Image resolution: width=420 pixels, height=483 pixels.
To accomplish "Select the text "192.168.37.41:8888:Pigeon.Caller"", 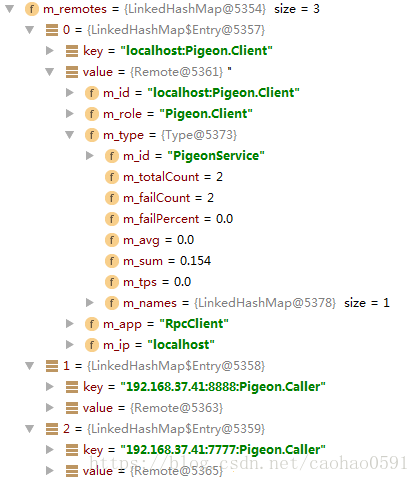I will (223, 387).
